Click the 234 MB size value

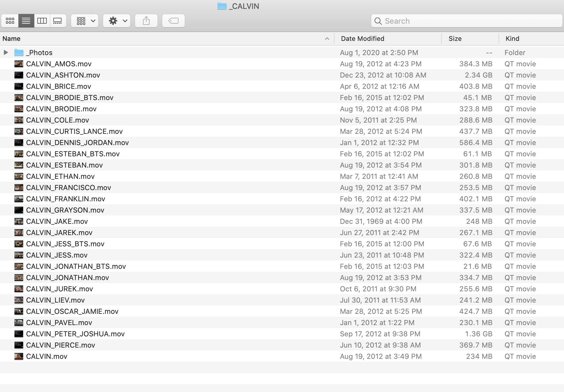tap(479, 356)
